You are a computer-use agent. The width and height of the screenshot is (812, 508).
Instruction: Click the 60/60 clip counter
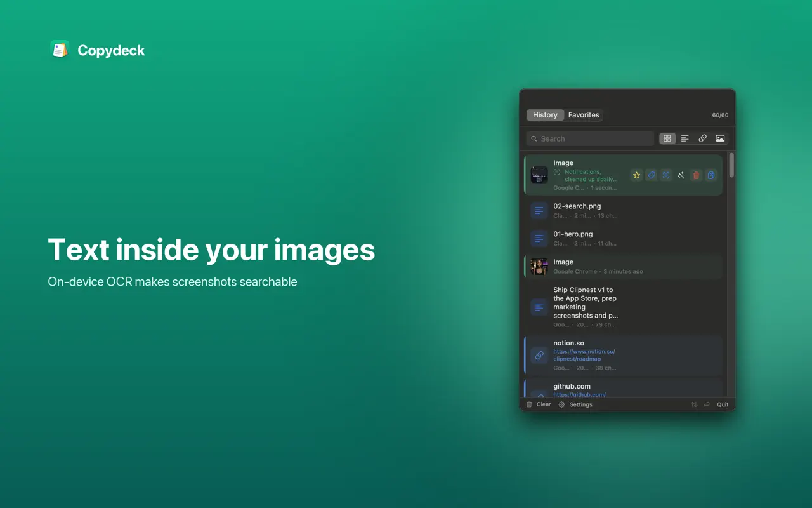720,116
